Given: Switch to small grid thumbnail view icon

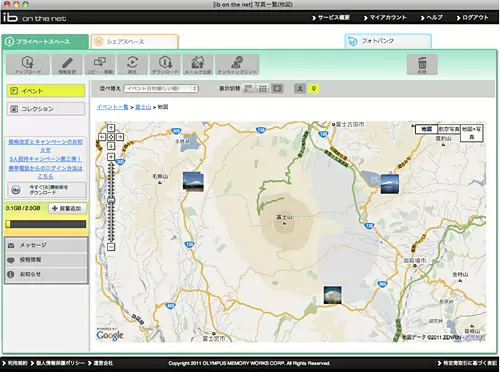Looking at the screenshot, I should click(263, 88).
